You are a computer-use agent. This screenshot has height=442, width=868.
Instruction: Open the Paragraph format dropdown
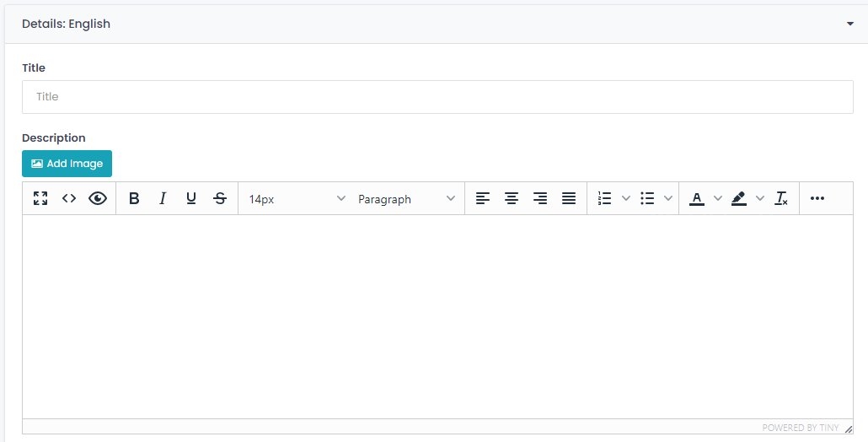(x=406, y=199)
